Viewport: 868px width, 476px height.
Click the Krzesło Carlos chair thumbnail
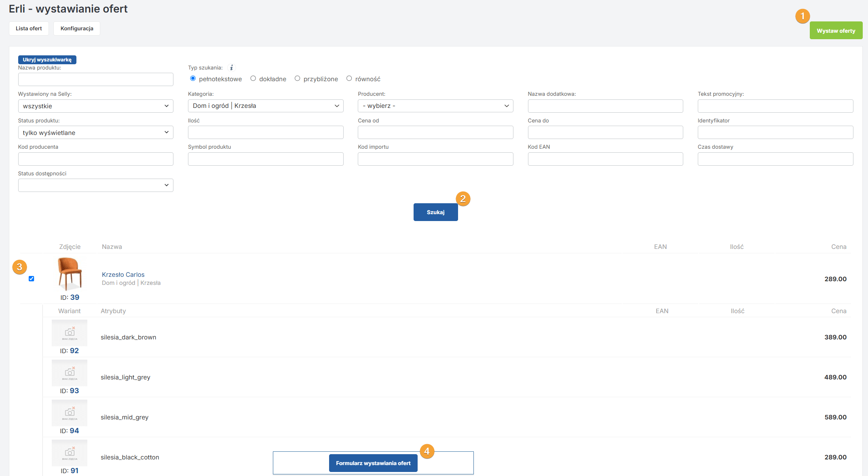(x=70, y=274)
